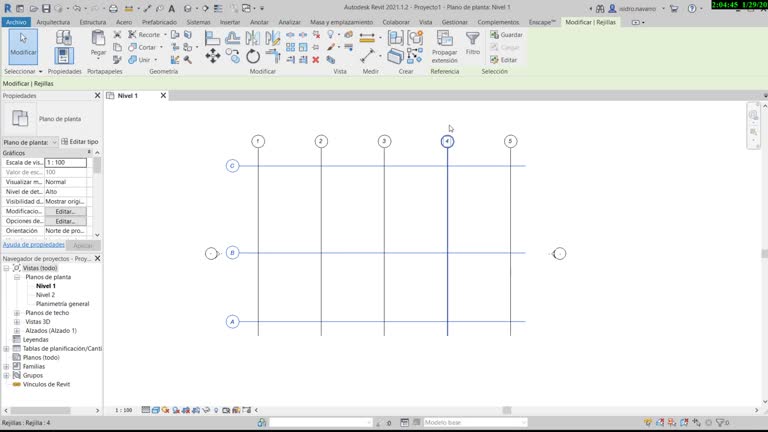Viewport: 768px width, 432px height.
Task: Click the grid bubble number 4
Action: coord(447,142)
